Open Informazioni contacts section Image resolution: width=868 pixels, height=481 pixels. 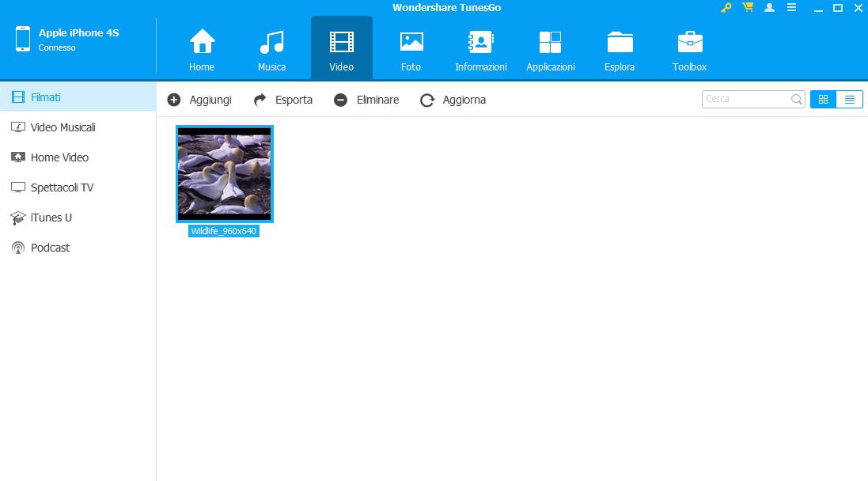pos(480,49)
